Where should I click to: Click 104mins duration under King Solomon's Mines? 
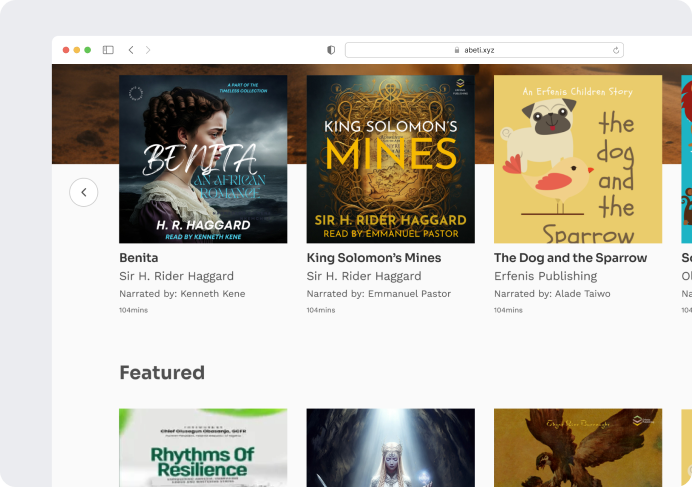[321, 310]
